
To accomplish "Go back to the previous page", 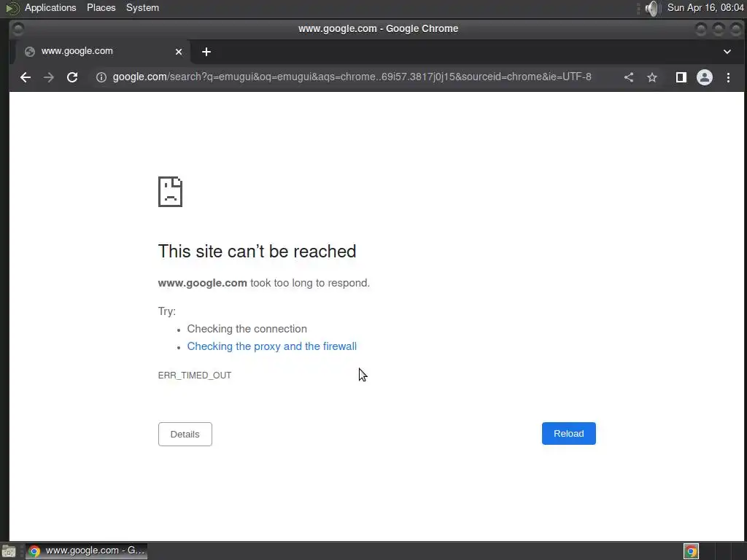I will coord(26,77).
